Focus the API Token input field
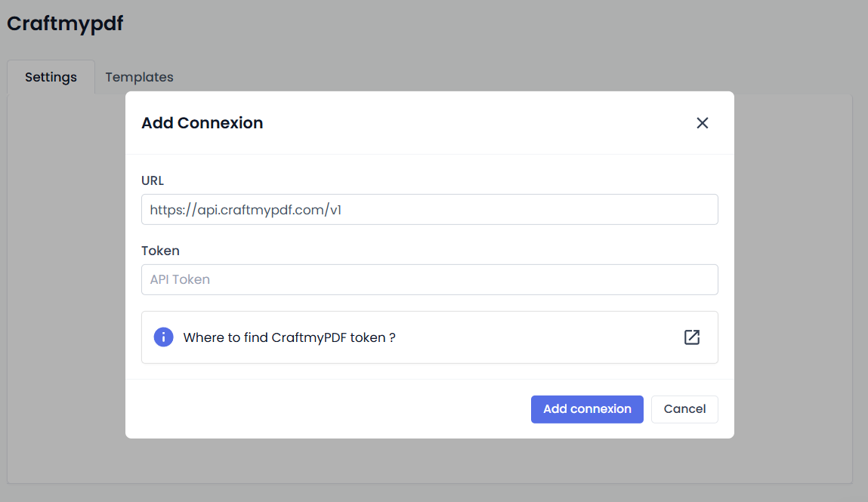The width and height of the screenshot is (868, 502). click(x=430, y=280)
